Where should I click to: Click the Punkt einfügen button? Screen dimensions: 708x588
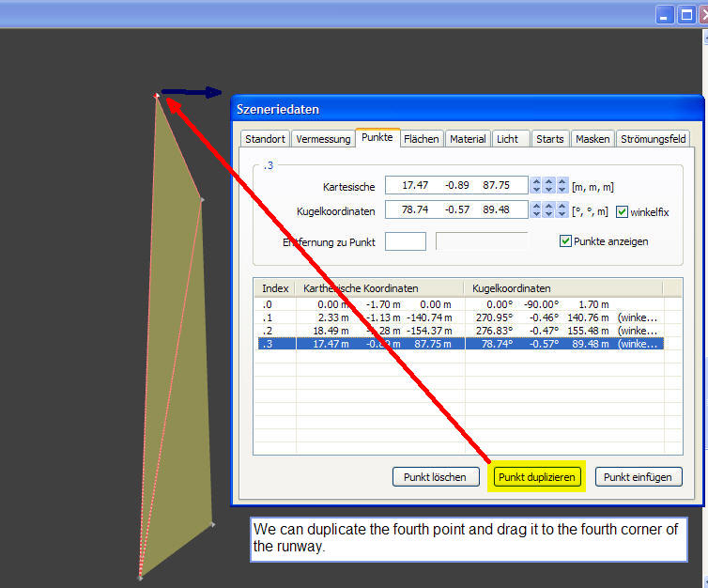(638, 477)
